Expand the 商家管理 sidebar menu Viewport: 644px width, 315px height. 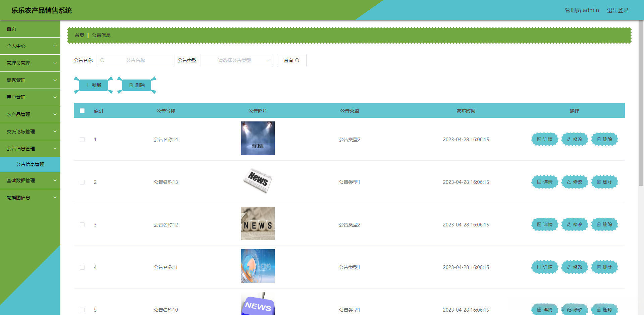[x=30, y=80]
